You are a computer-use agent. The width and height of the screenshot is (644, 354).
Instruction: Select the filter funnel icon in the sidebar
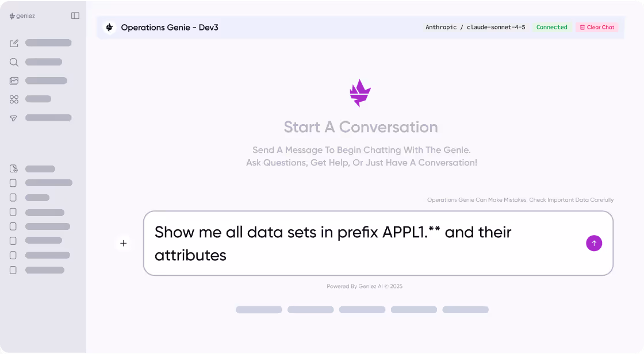pyautogui.click(x=14, y=118)
